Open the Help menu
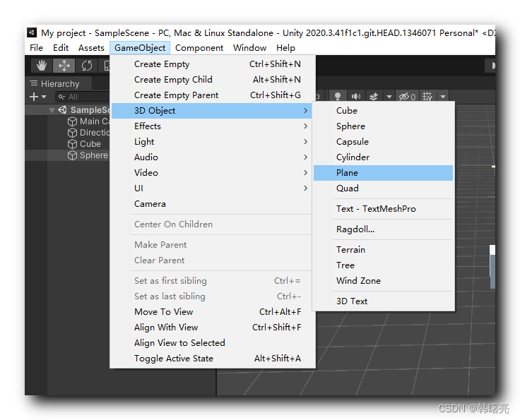Image resolution: width=520 pixels, height=420 pixels. (x=285, y=48)
